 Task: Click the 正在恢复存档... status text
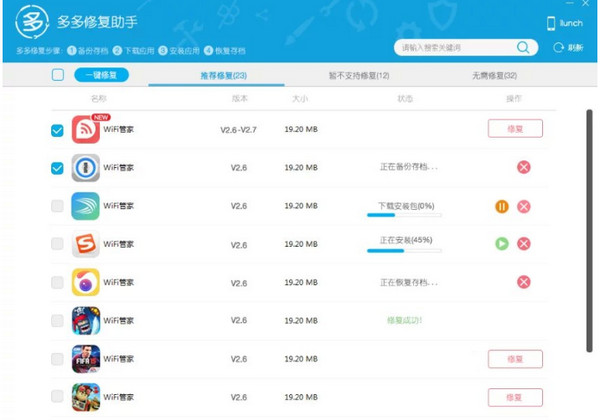pyautogui.click(x=409, y=282)
